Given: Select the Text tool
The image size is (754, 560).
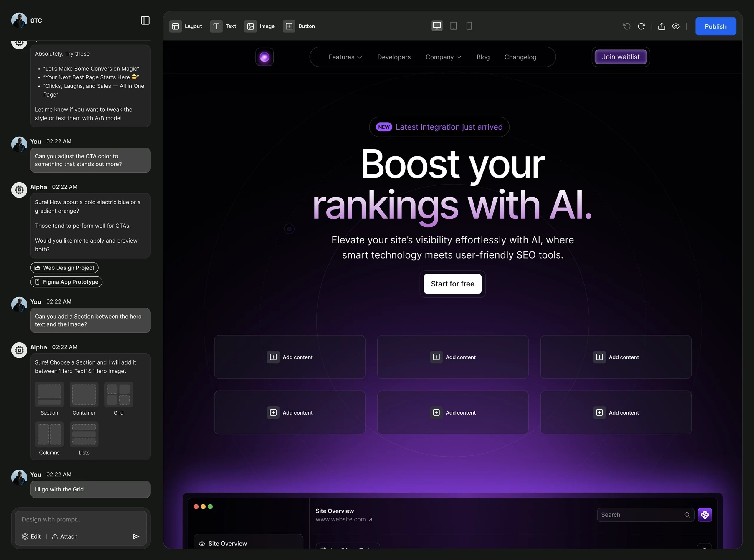Looking at the screenshot, I should [x=224, y=26].
